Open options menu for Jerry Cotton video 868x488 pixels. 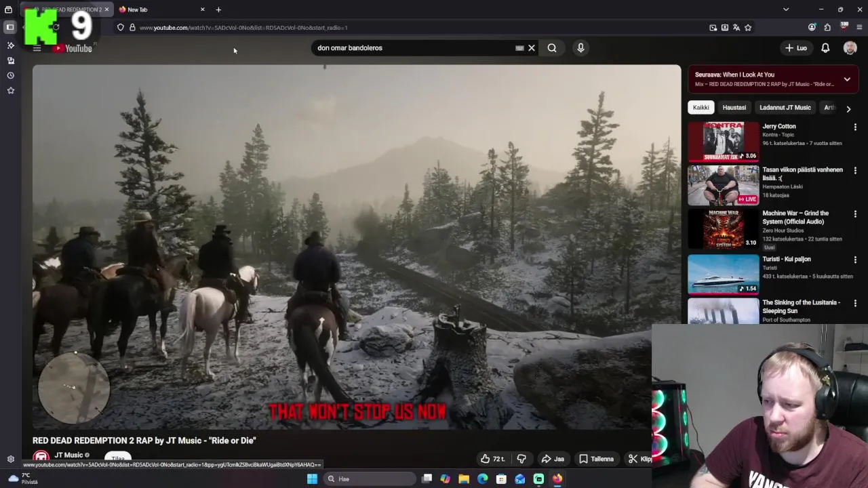coord(855,127)
